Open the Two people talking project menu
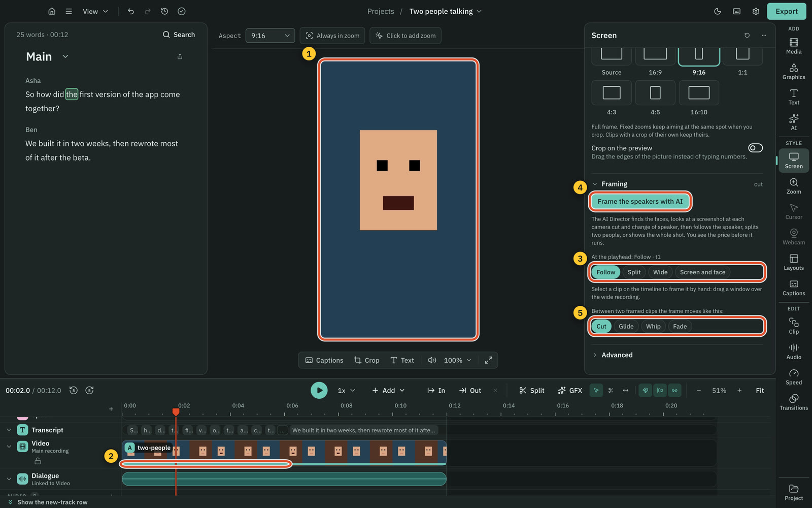The width and height of the screenshot is (812, 508). [x=446, y=11]
